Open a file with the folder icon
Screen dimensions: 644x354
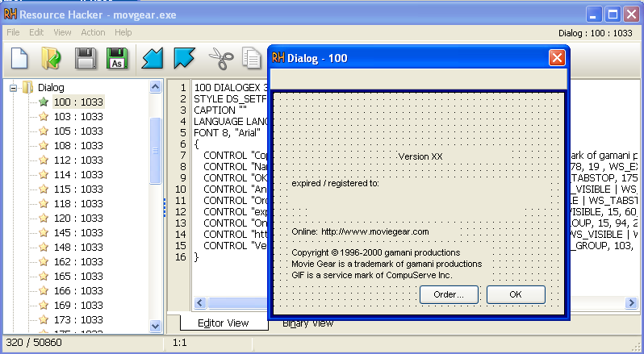[x=52, y=58]
